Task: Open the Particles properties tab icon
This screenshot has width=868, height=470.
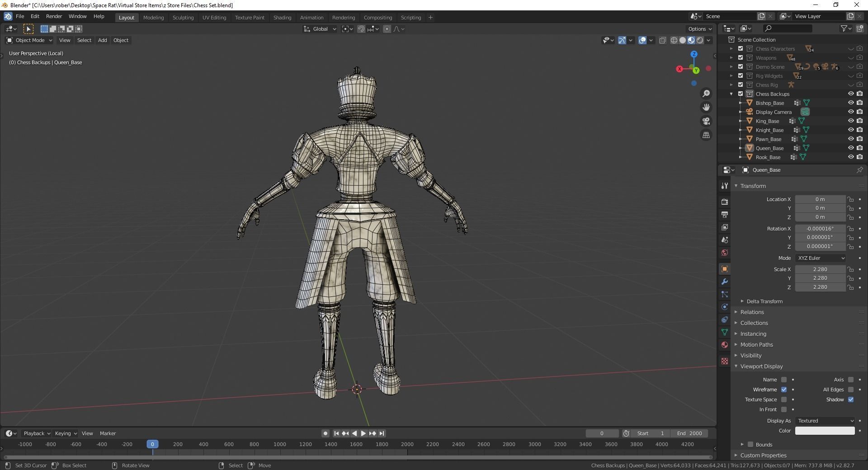Action: point(725,294)
